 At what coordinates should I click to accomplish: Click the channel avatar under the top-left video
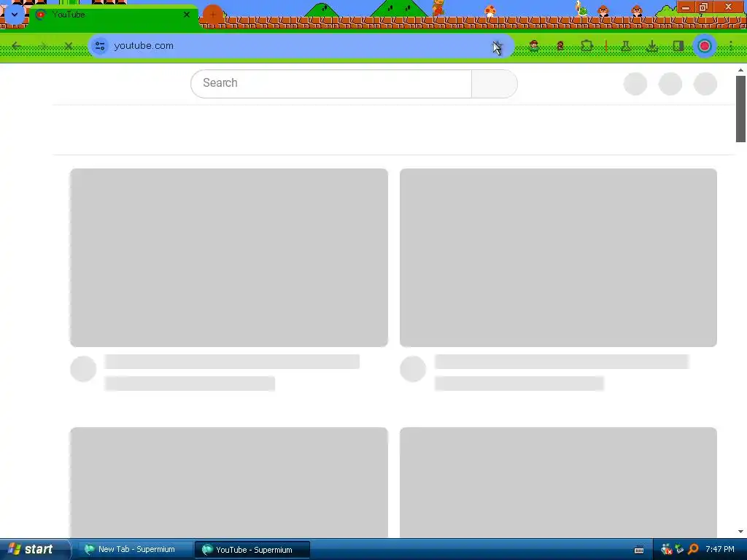[x=83, y=368]
